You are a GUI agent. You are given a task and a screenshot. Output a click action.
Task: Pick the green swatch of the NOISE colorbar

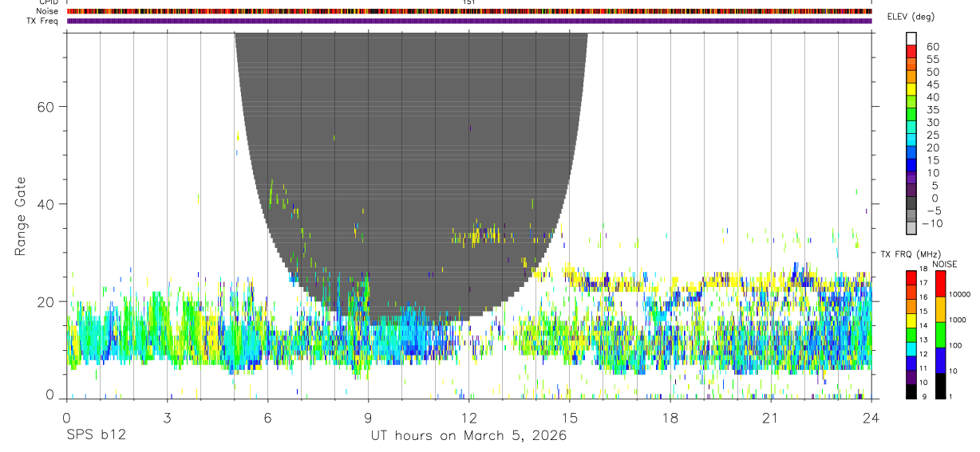click(x=940, y=335)
